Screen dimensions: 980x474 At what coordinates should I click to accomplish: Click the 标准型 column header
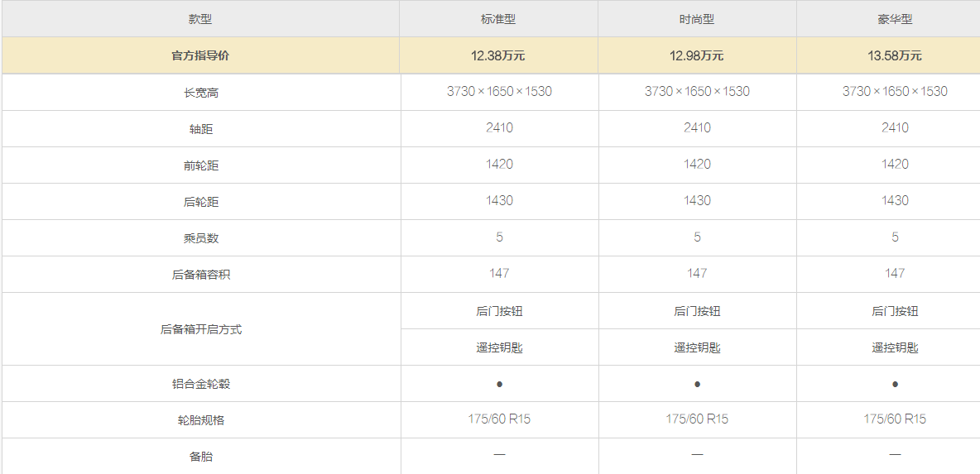[499, 19]
